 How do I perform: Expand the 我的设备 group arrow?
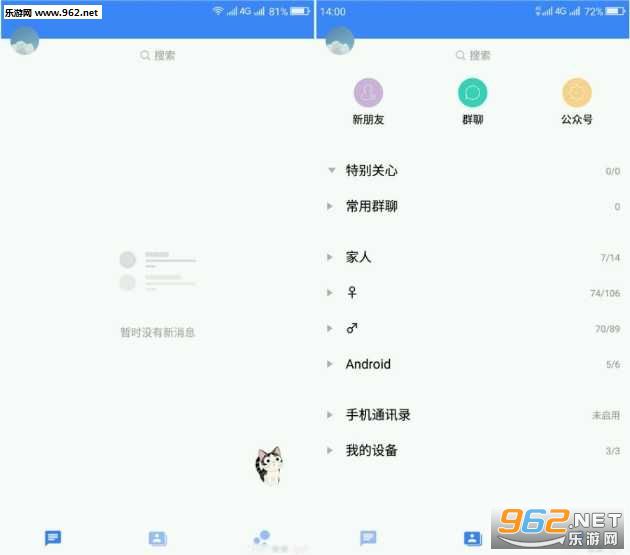(330, 451)
